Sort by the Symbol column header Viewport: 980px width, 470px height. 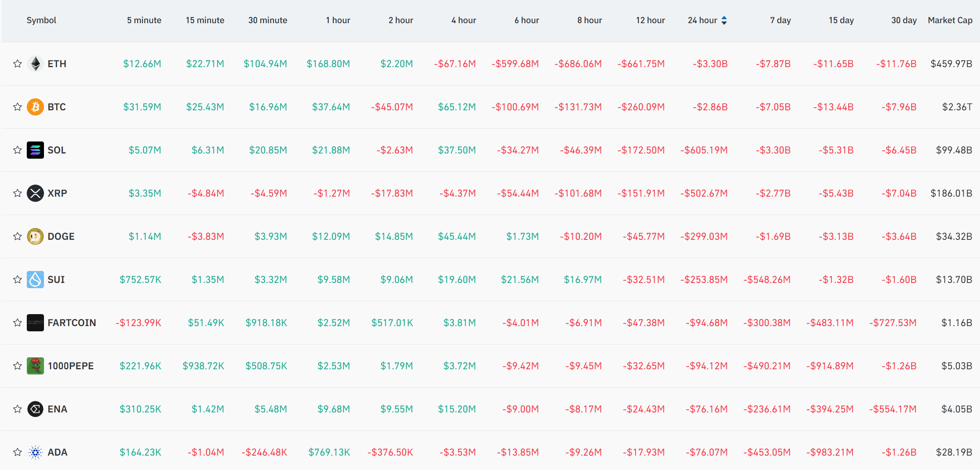[x=41, y=20]
